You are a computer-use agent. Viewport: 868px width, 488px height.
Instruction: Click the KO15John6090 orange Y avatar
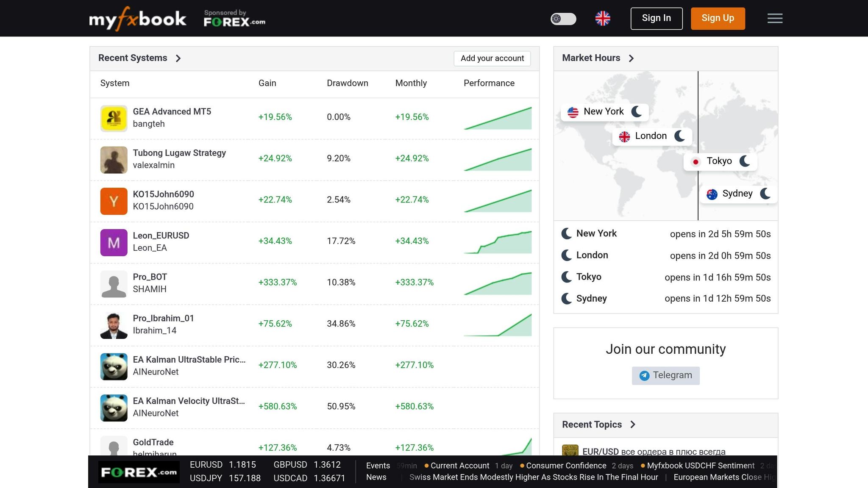(114, 201)
